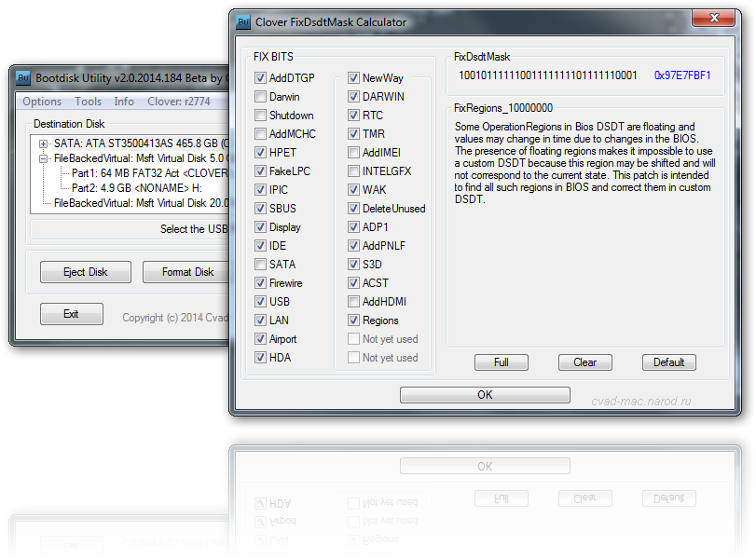The height and width of the screenshot is (559, 756).
Task: Confirm the calculator with OK
Action: click(485, 395)
